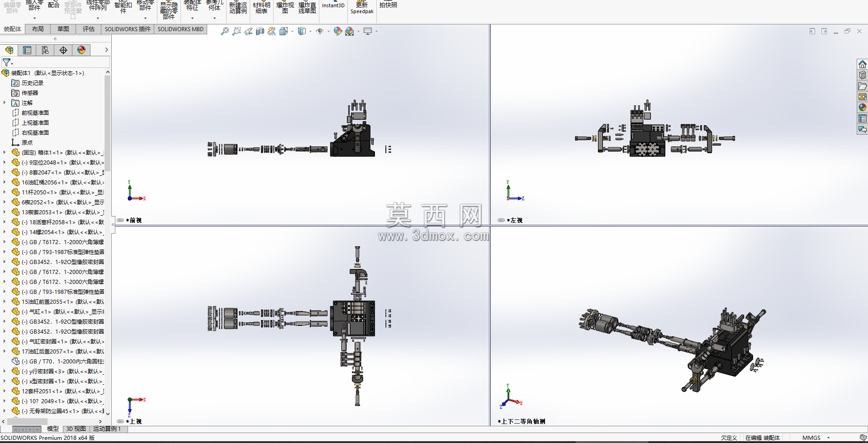The height and width of the screenshot is (443, 868).
Task: Click the View Settings monitor icon
Action: pyautogui.click(x=368, y=31)
